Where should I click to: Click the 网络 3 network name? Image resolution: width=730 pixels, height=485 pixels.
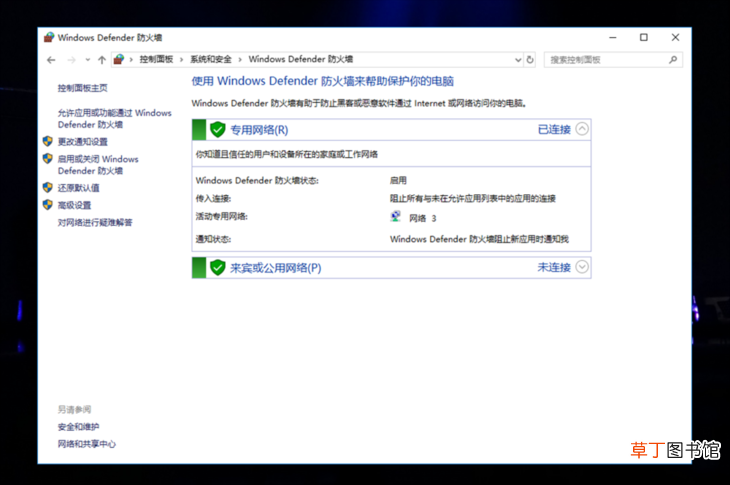click(x=423, y=218)
